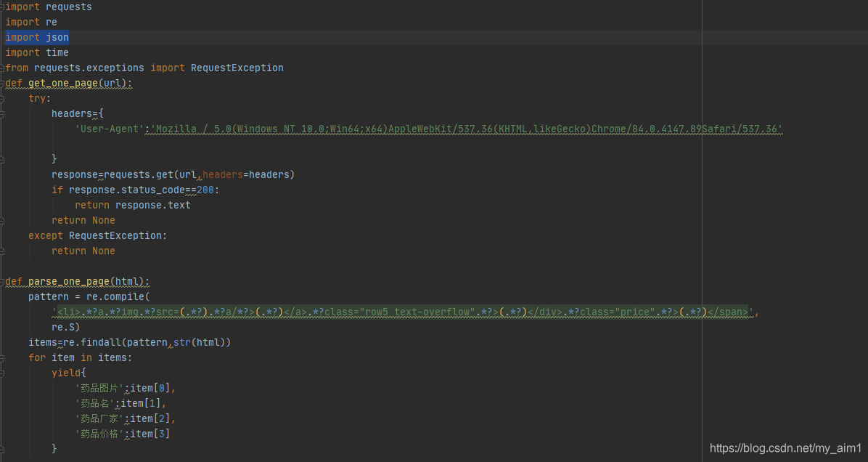Select the '药品图片' dictionary key
The height and width of the screenshot is (462, 868).
pyautogui.click(x=99, y=387)
